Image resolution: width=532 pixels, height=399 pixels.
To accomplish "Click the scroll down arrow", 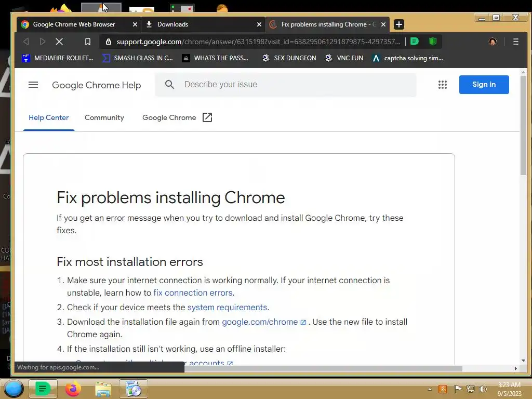I will click(523, 361).
